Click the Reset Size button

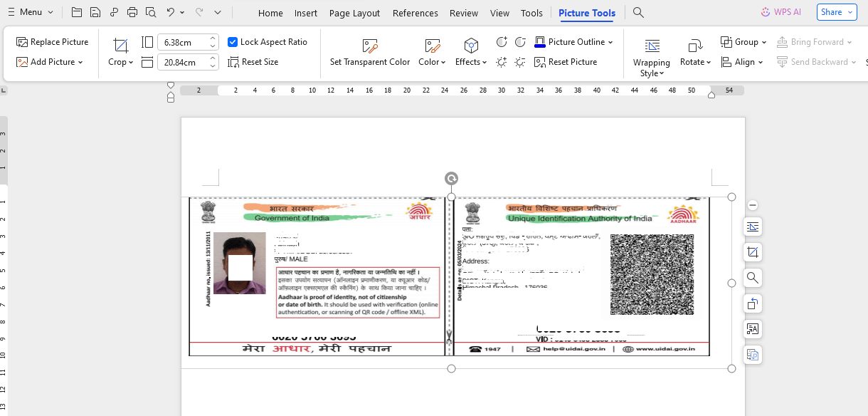253,62
